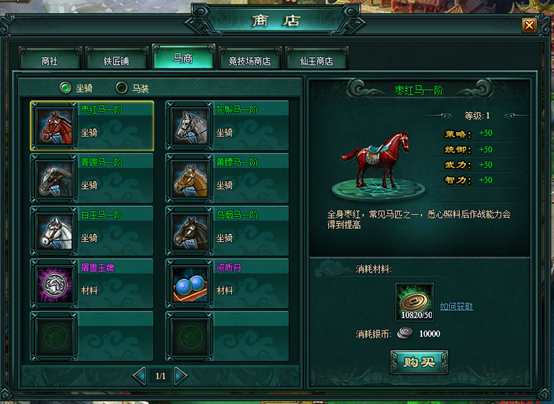Open the 铁匠铺 tab
This screenshot has height=404, width=554.
(x=117, y=59)
